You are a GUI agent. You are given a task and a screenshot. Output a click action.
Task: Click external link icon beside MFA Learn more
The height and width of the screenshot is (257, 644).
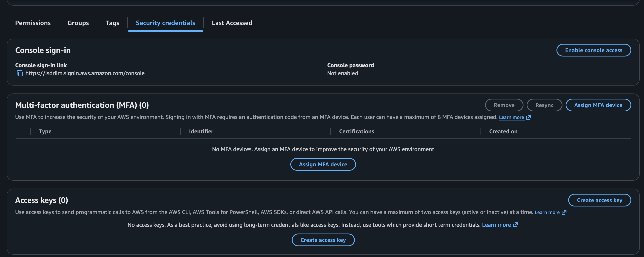tap(528, 117)
